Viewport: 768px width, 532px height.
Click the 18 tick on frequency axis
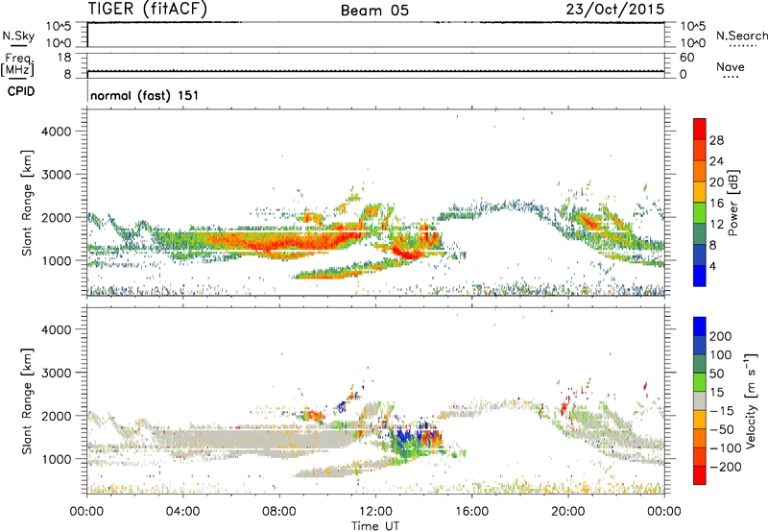tap(64, 58)
